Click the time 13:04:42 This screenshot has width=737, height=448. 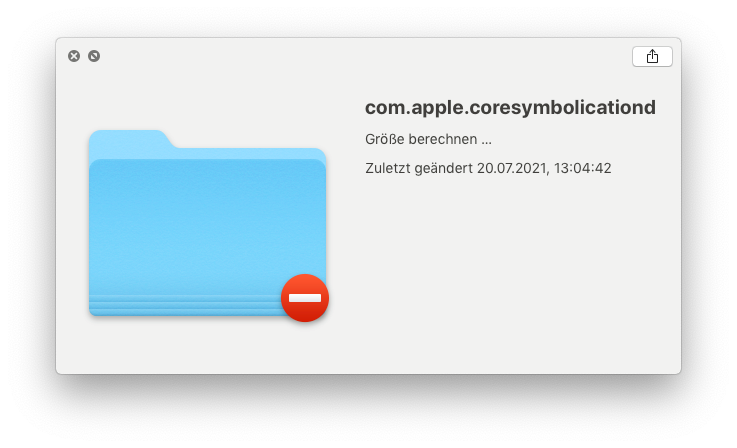click(582, 168)
